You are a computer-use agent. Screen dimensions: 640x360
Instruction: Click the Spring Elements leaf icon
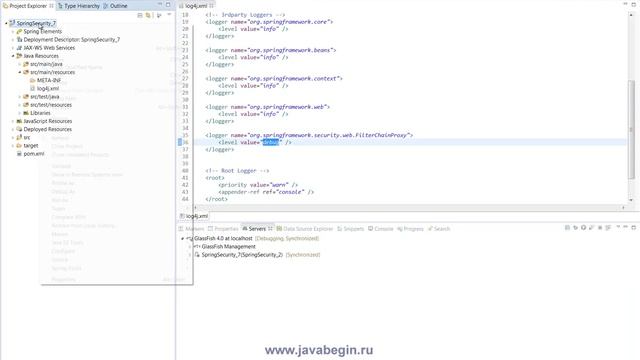tap(19, 31)
